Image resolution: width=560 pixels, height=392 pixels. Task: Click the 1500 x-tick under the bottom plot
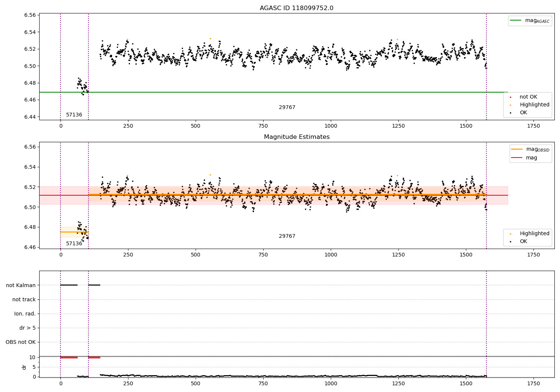(x=466, y=383)
